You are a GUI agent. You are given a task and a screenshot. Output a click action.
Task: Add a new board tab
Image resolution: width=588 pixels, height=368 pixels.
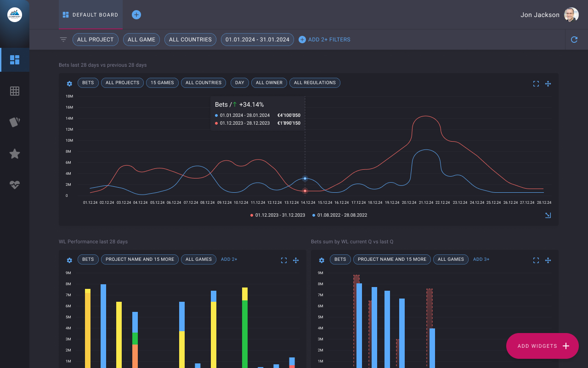pos(136,15)
